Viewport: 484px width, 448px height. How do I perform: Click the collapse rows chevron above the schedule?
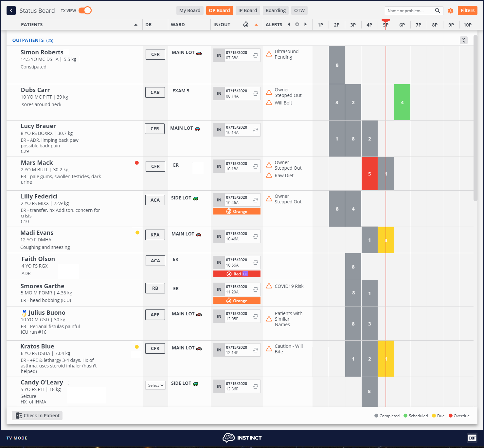tap(464, 40)
